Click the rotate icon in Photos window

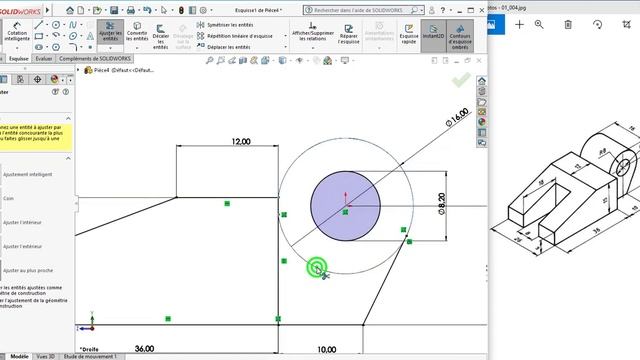(598, 25)
